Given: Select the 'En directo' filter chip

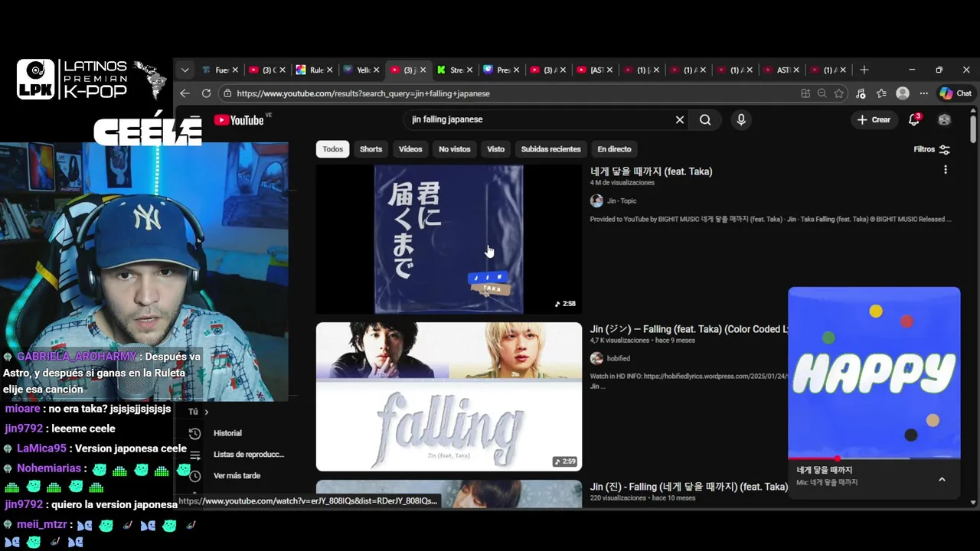Looking at the screenshot, I should click(615, 149).
